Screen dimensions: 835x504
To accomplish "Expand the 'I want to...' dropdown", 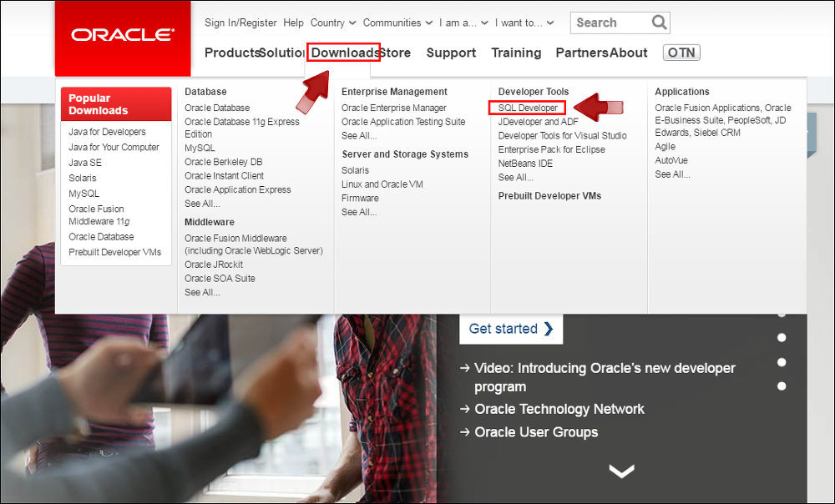I will 524,23.
